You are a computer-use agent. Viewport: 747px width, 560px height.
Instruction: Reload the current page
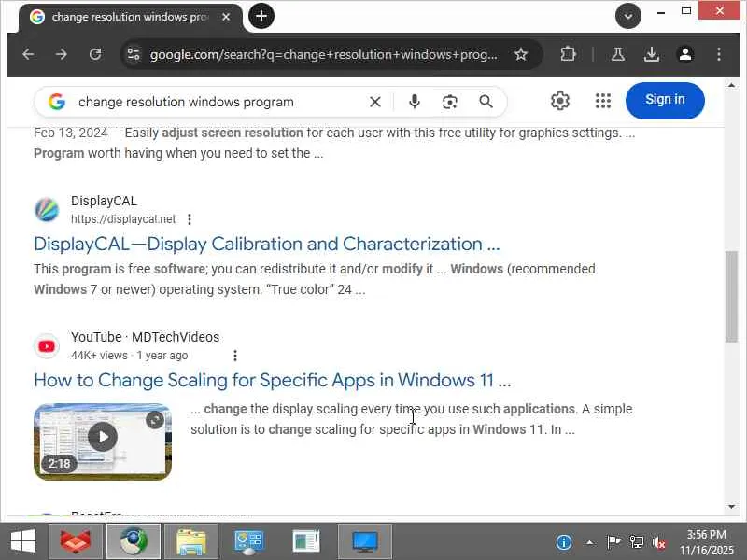coord(95,54)
